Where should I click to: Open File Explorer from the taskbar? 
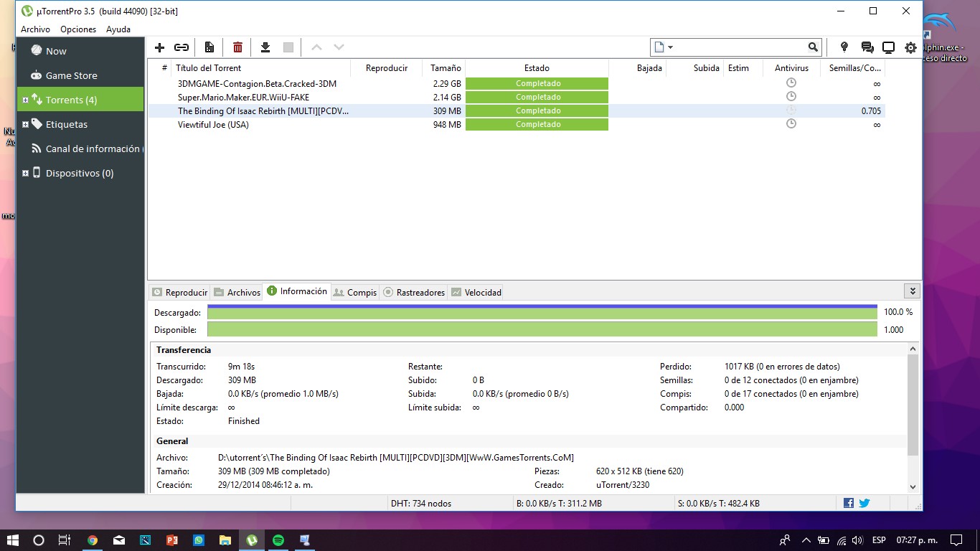225,540
